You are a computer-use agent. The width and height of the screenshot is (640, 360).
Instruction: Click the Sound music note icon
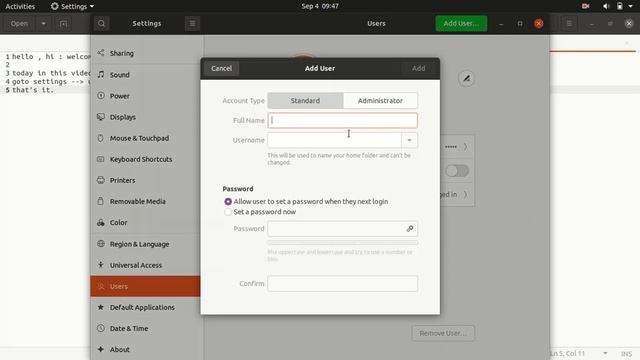[x=101, y=74]
